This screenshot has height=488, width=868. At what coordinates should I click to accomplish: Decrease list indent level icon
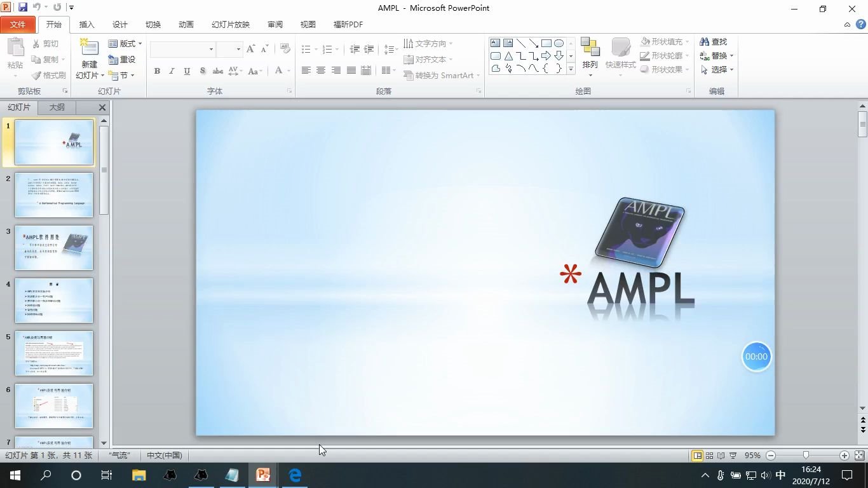point(355,49)
